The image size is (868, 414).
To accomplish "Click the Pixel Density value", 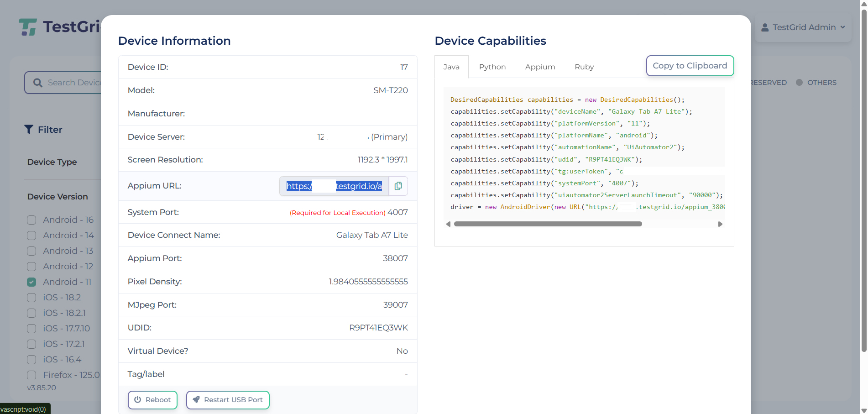I will tap(368, 282).
